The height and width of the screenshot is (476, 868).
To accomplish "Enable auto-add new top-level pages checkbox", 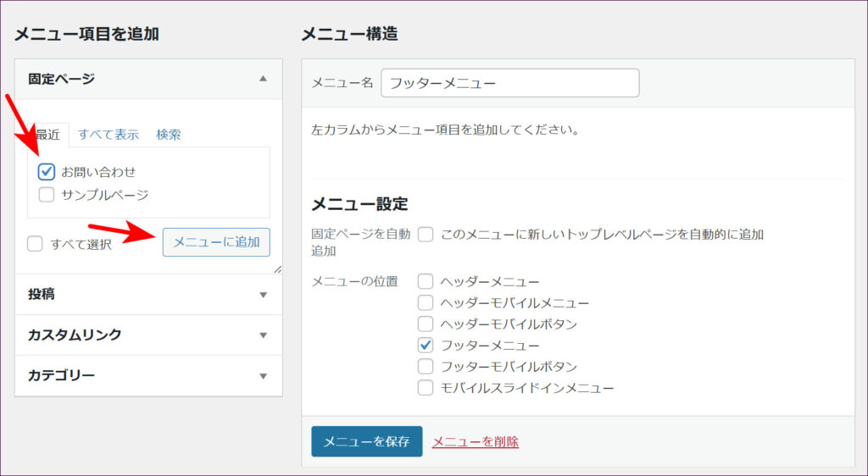I will pos(426,235).
